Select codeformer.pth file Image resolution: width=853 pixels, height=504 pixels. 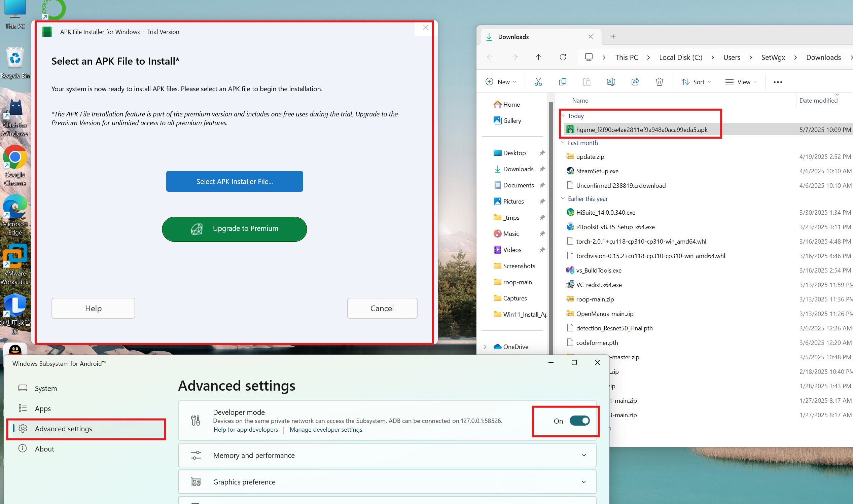tap(597, 343)
